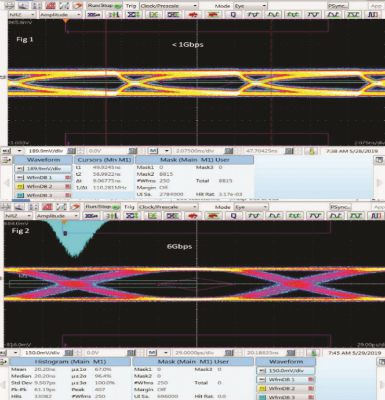The image size is (385, 400).
Task: Select the Q measurement icon in lower toolbar
Action: [233, 216]
